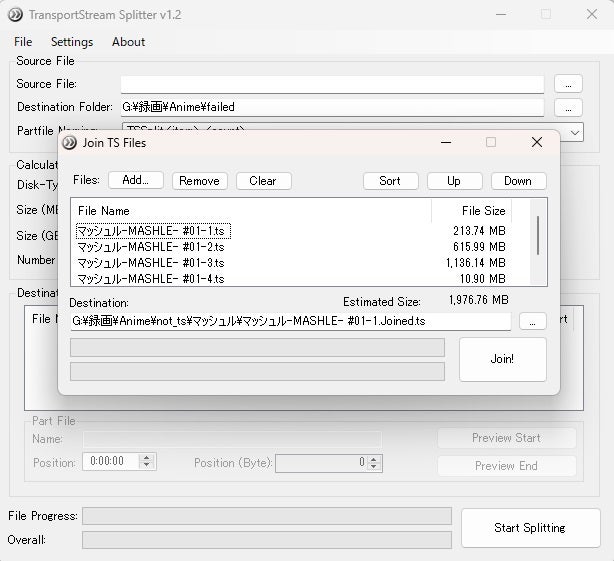Select マッシュル-MASHLE- #01-3.ts in the list
614x561 pixels.
point(151,263)
